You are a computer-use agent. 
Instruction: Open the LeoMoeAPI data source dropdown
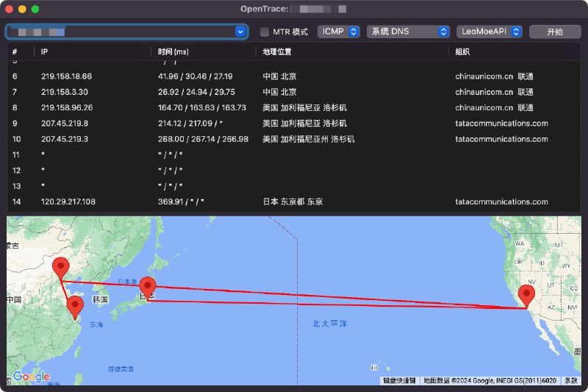tap(490, 32)
